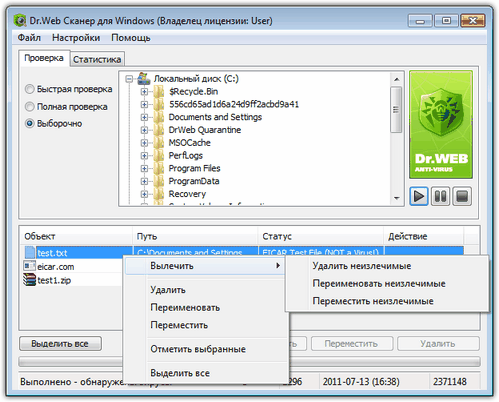Screen dimensions: 499x402
Task: Start scanning with the play button
Action: click(419, 196)
